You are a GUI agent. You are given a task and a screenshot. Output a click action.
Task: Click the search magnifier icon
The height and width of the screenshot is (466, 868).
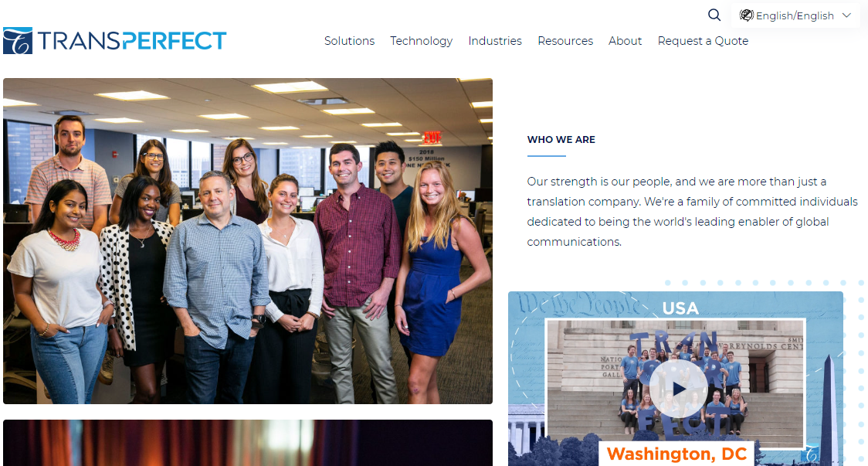pyautogui.click(x=714, y=15)
